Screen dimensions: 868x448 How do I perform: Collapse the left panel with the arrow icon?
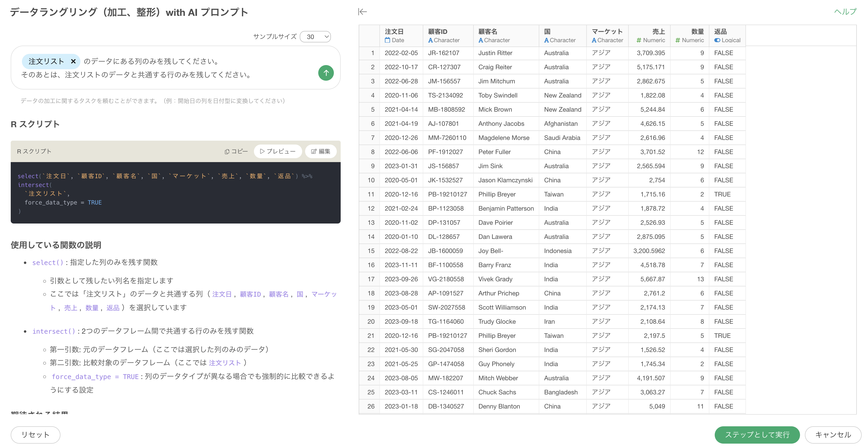(362, 12)
